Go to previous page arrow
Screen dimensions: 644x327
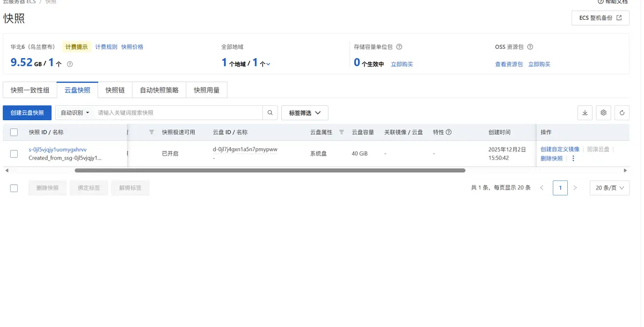pos(541,188)
